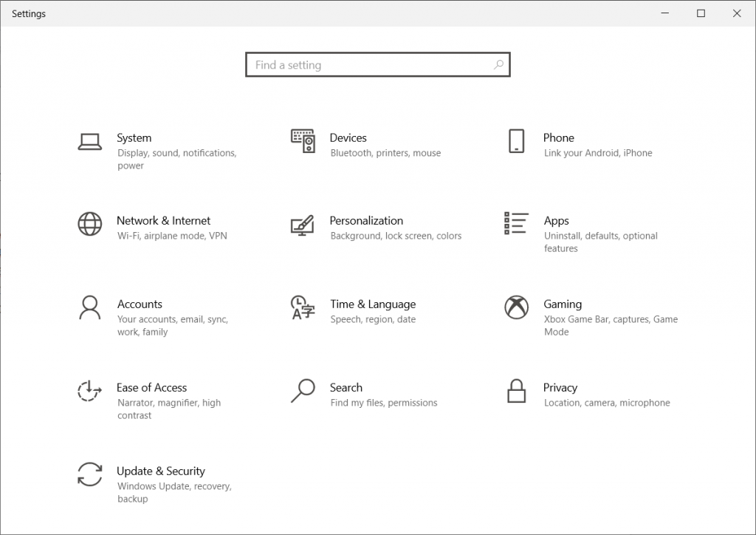
Task: Click the Devices keyboard and speaker icon
Action: click(x=303, y=141)
